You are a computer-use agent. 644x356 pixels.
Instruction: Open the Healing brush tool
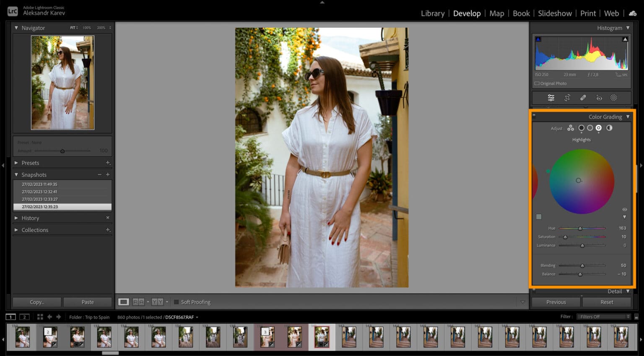coord(583,97)
